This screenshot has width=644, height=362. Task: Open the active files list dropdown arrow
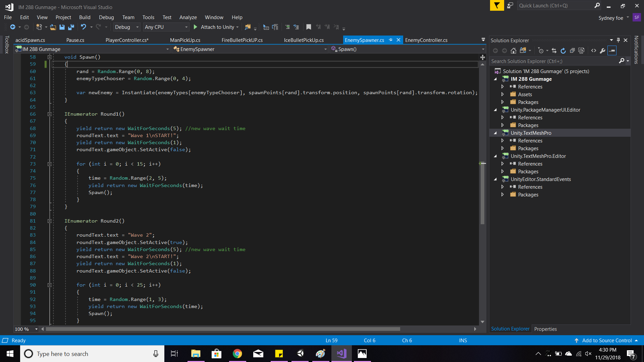483,40
